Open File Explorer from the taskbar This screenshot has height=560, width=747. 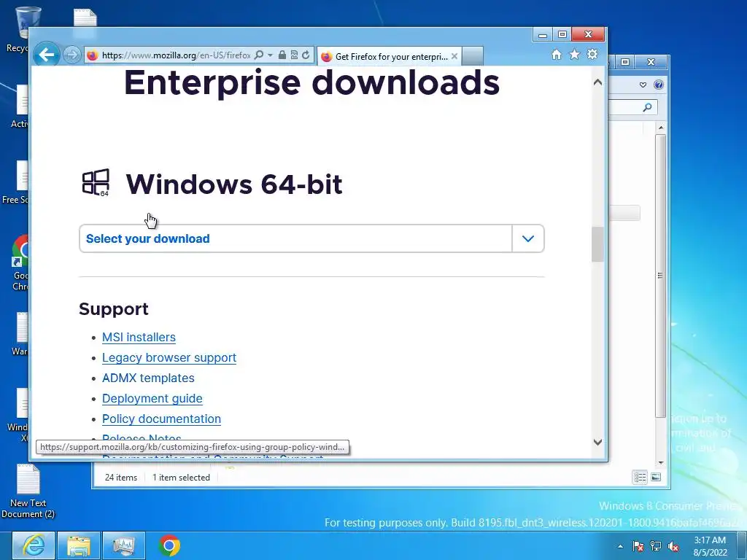click(x=79, y=545)
